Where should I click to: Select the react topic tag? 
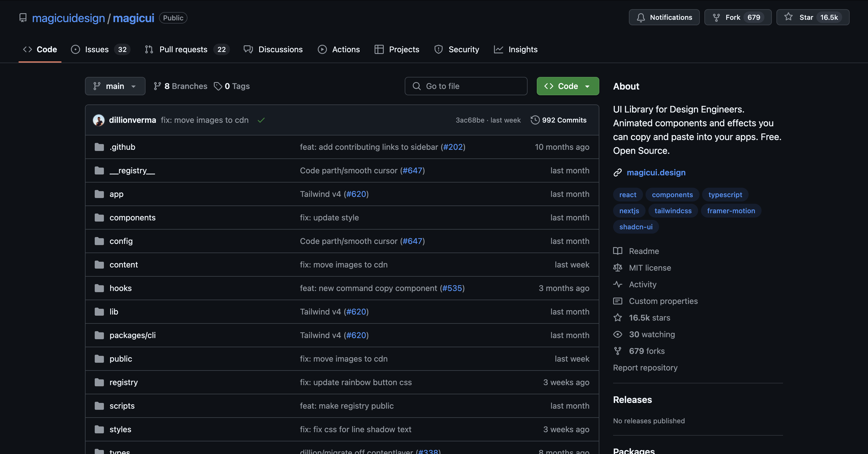coord(628,195)
